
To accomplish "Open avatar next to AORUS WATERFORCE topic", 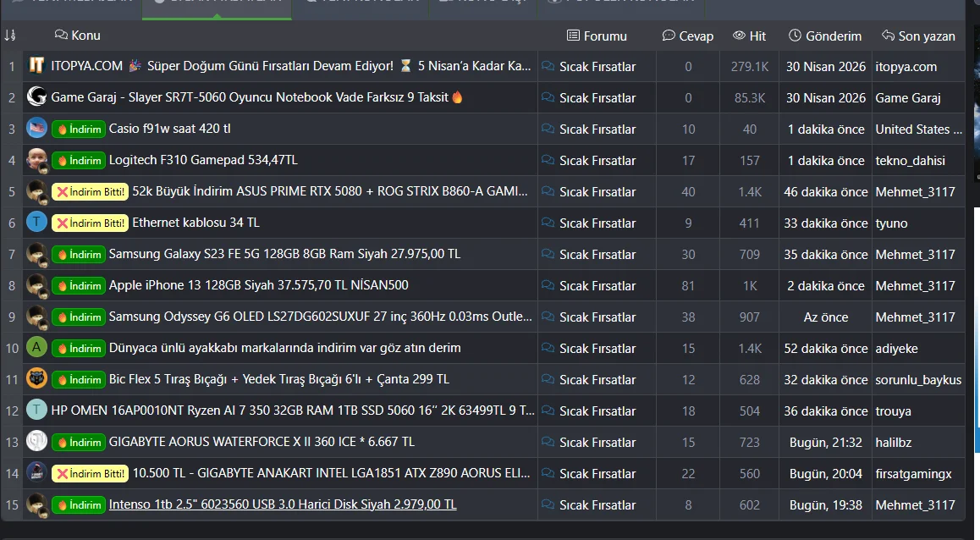I will click(x=37, y=441).
